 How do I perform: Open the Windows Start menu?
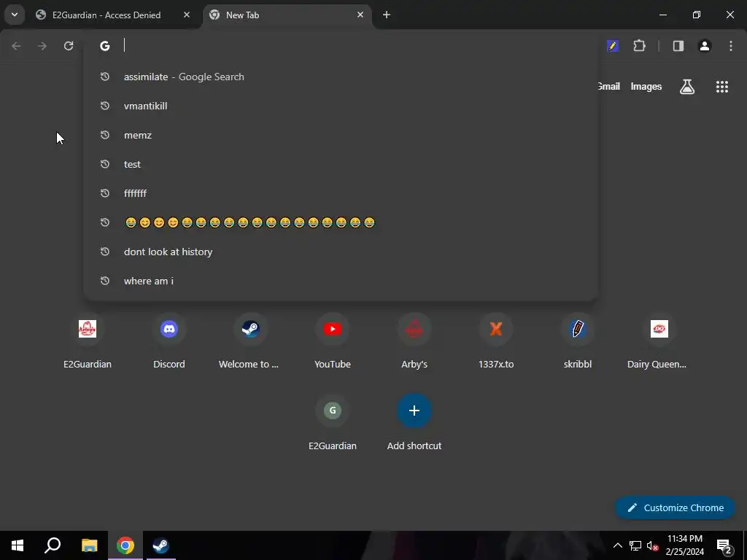pyautogui.click(x=18, y=545)
